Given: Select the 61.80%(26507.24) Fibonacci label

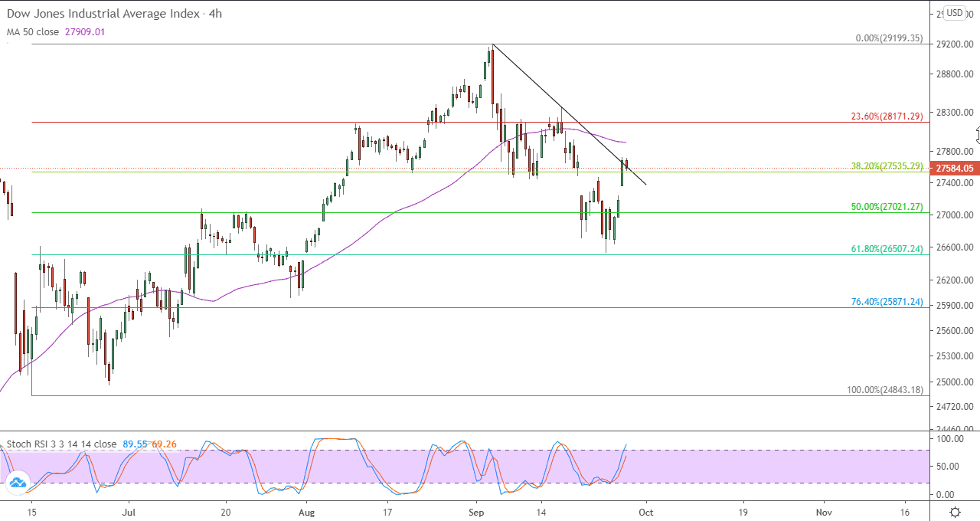Looking at the screenshot, I should pos(887,249).
